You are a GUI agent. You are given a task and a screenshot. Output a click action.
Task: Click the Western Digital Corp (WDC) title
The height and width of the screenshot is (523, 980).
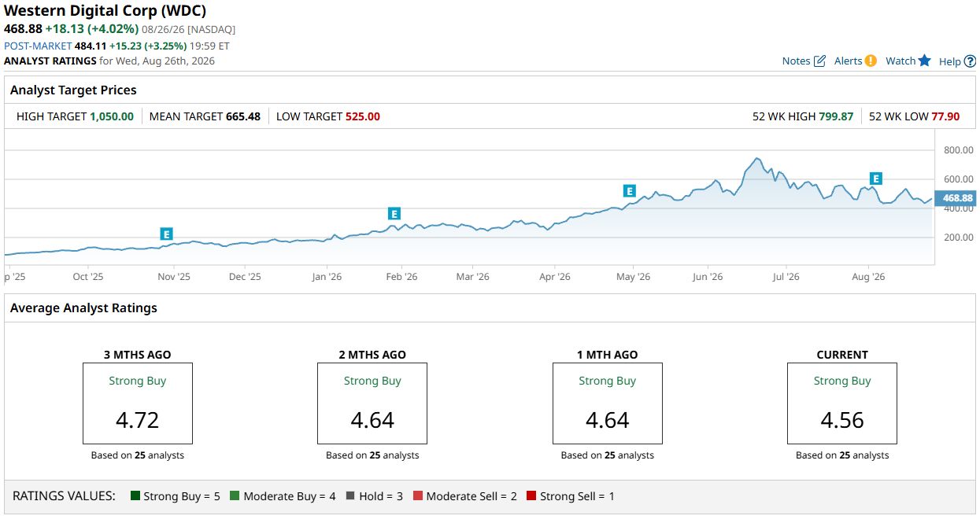click(105, 12)
